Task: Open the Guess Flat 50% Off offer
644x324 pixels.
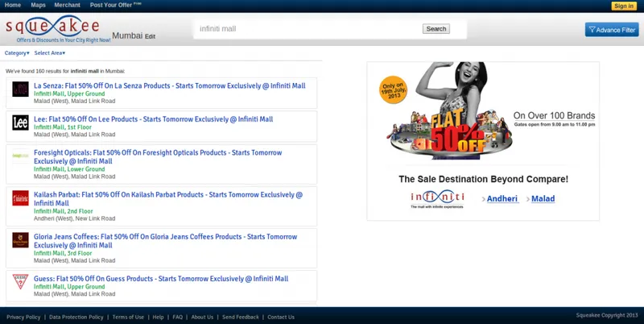Action: coord(161,279)
